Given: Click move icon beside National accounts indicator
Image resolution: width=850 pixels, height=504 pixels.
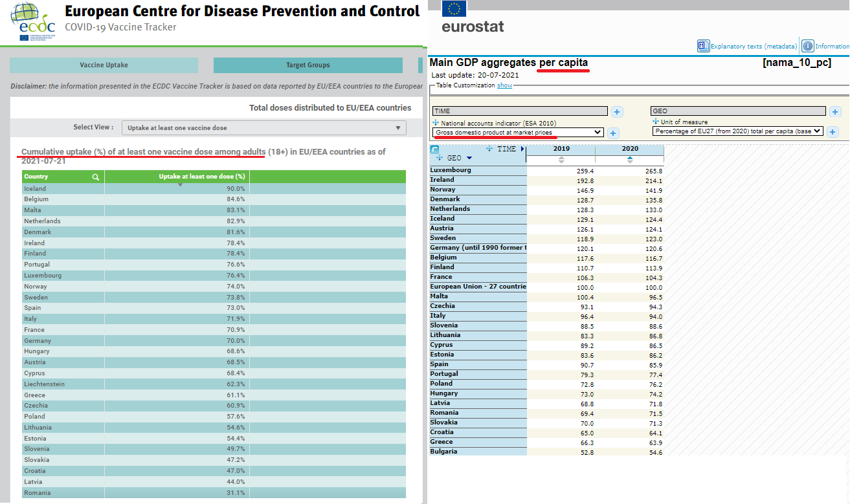Looking at the screenshot, I should point(436,123).
